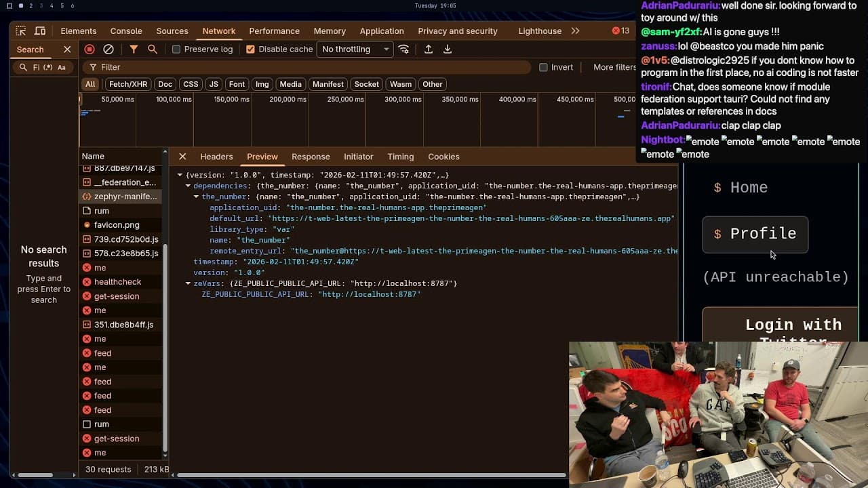Screen dimensions: 868x488
Task: Switch to the Elements tab
Action: [x=79, y=31]
